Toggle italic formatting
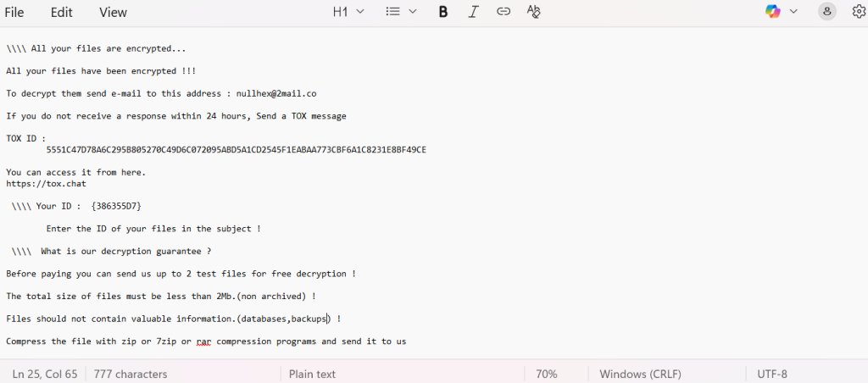The image size is (868, 383). pyautogui.click(x=473, y=12)
